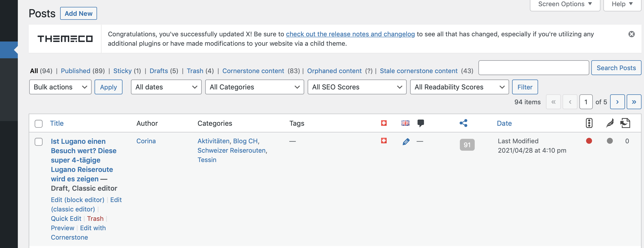644x248 pixels.
Task: Click the red SEO score dot
Action: coord(589,141)
